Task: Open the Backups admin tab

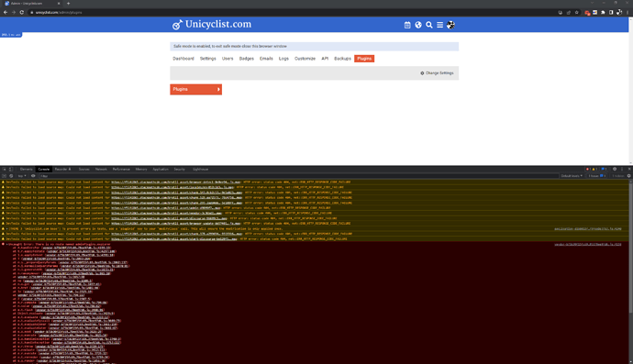Action: coord(342,59)
